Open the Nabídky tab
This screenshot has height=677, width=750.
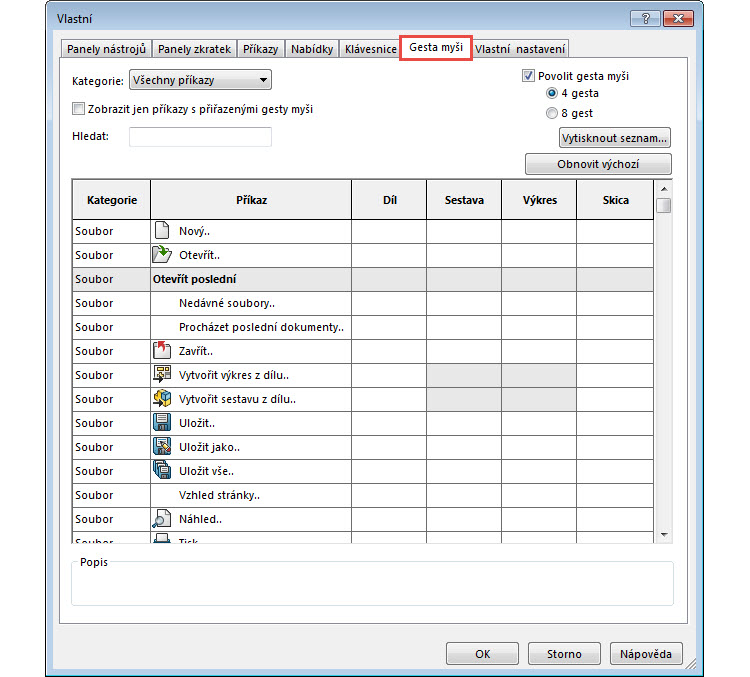coord(312,49)
